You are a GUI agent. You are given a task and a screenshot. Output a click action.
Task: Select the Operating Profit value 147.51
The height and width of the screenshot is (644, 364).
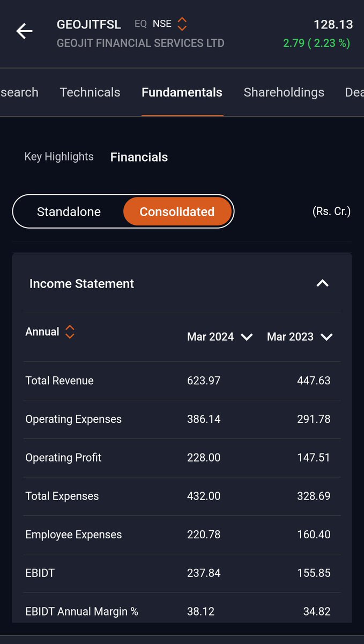(x=314, y=458)
